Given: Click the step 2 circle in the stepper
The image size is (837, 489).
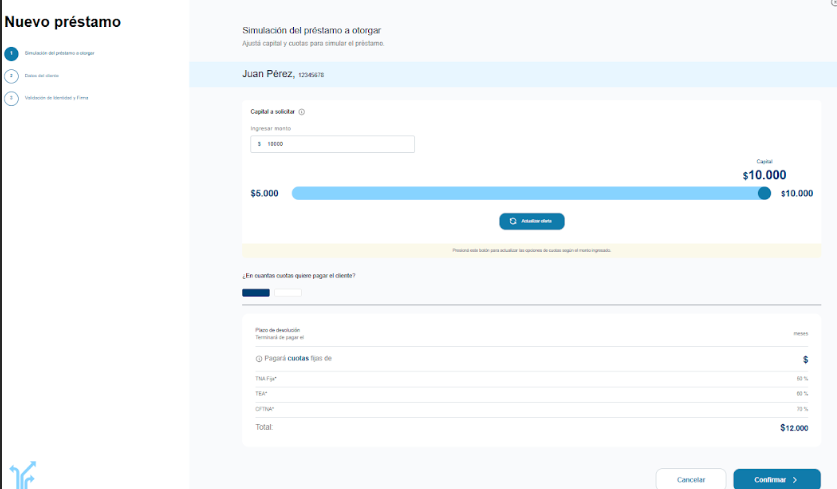Looking at the screenshot, I should click(x=11, y=76).
